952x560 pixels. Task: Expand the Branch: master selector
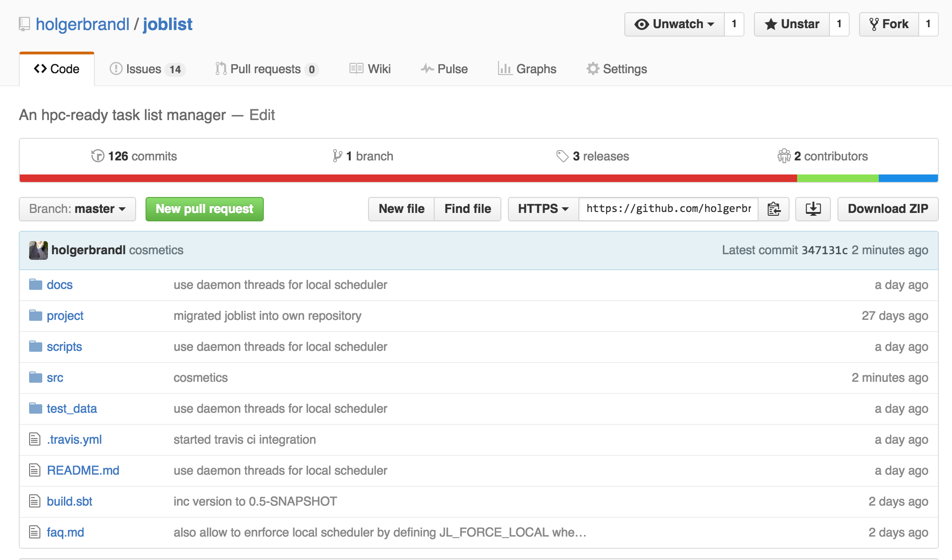(x=77, y=209)
